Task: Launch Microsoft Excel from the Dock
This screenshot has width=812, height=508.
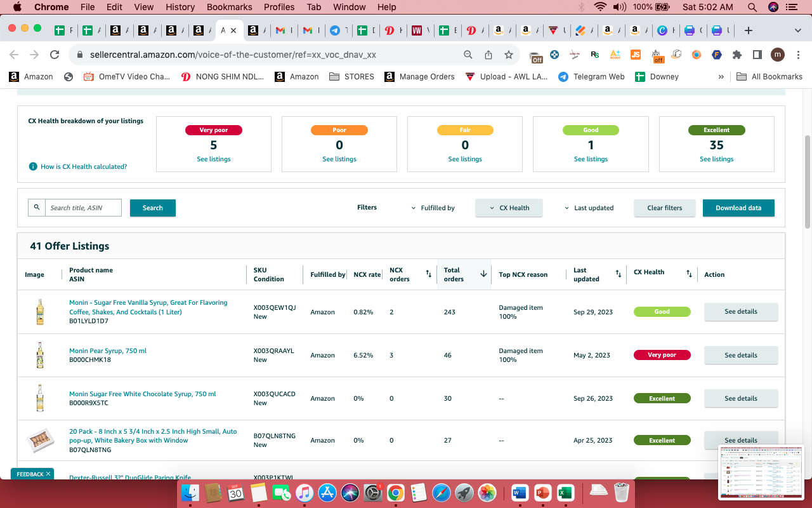Action: 565,492
